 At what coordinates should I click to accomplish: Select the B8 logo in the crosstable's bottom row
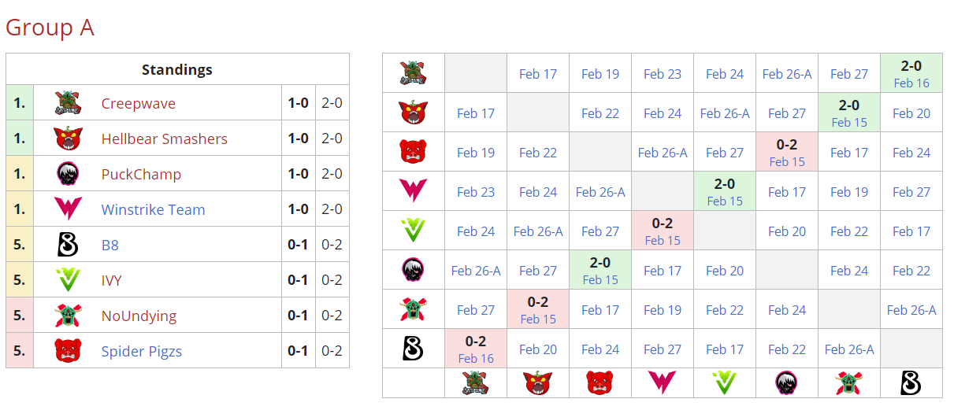(x=911, y=383)
